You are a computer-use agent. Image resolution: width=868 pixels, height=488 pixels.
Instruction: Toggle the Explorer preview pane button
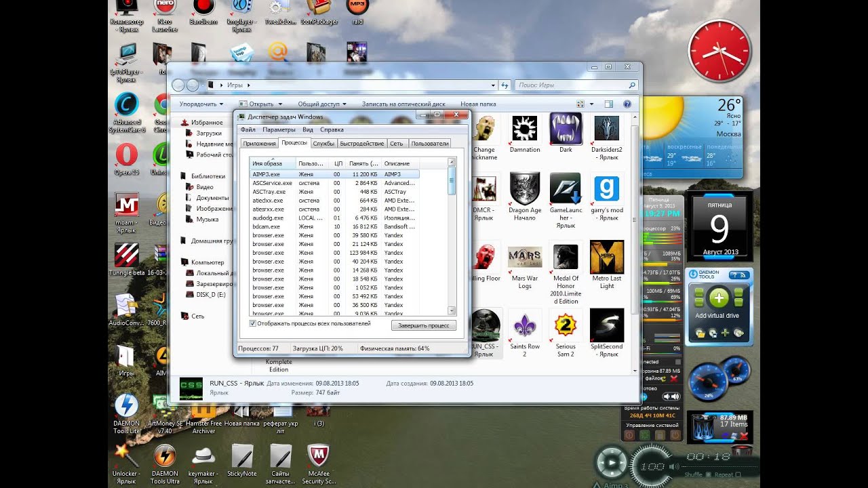point(608,104)
